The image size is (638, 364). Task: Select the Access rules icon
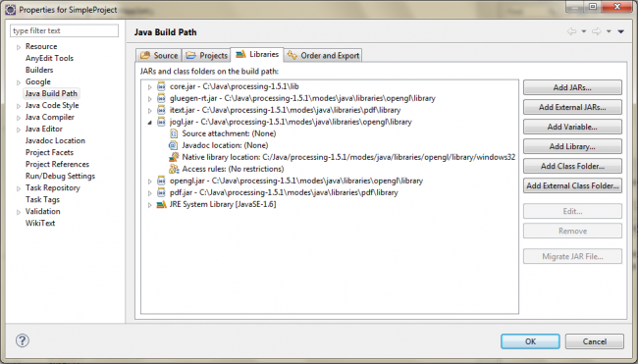click(x=174, y=169)
